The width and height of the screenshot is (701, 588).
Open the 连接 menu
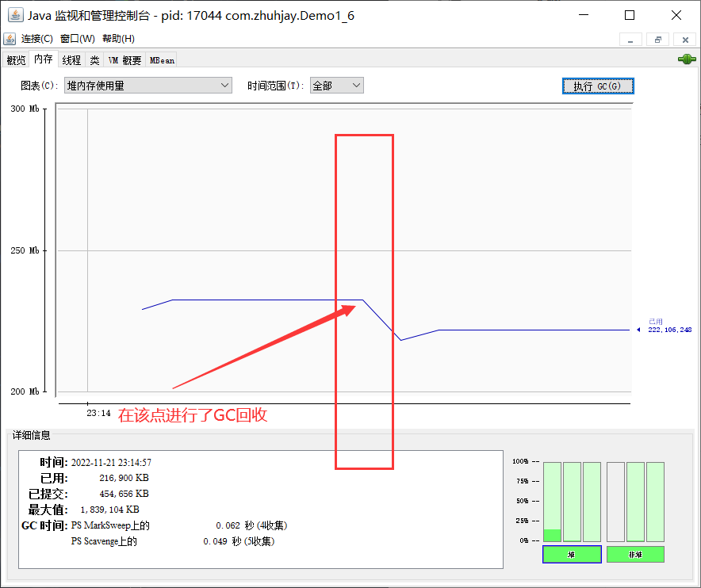pyautogui.click(x=36, y=39)
